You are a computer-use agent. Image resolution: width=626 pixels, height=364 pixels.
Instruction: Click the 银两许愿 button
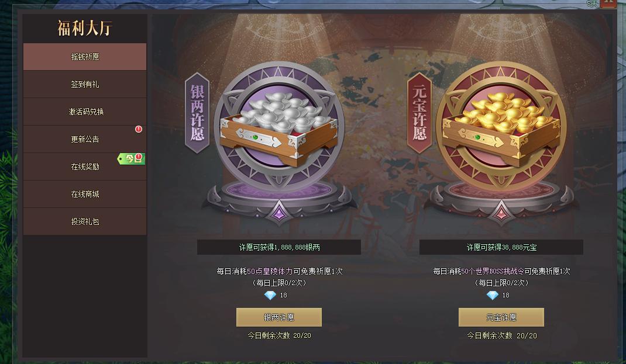pos(279,317)
